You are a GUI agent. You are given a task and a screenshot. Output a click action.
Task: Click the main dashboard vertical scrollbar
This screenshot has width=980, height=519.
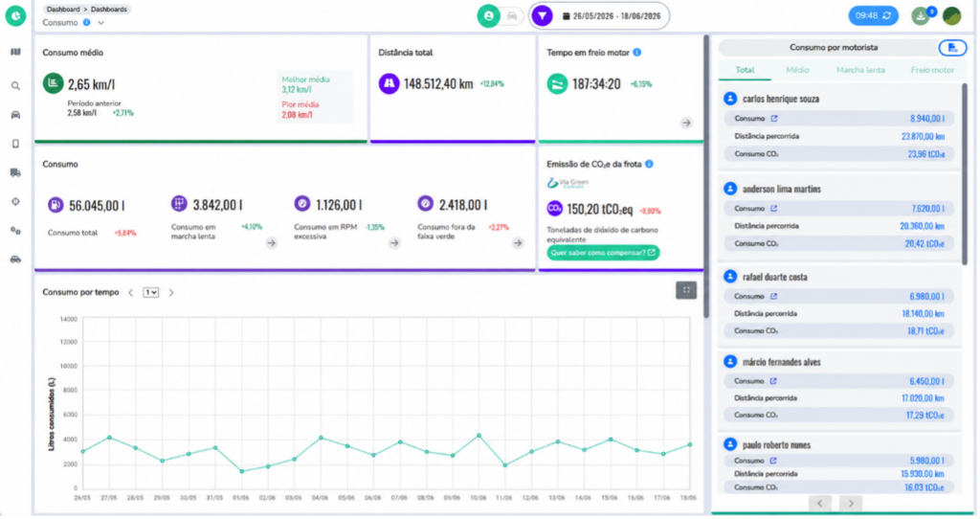[706, 176]
